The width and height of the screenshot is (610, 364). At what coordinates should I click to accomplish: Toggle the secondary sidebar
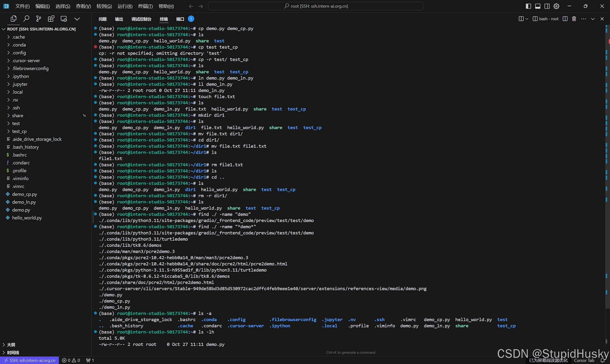click(x=547, y=6)
